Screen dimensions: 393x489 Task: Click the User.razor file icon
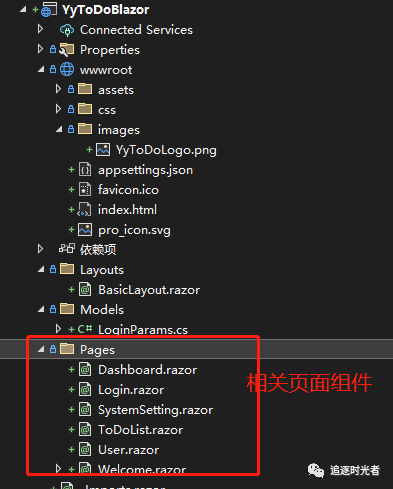(85, 449)
